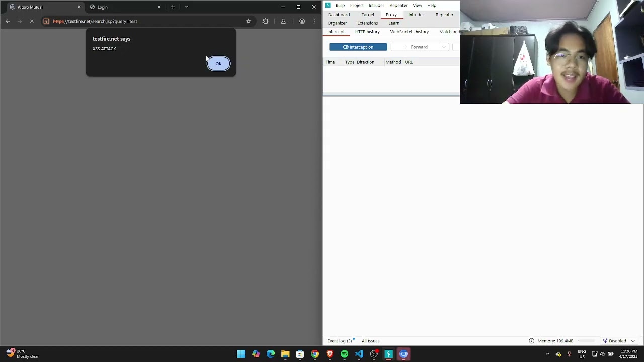Open the Repeater menu in Burp
Screen dimensions: 644x362
click(x=398, y=5)
